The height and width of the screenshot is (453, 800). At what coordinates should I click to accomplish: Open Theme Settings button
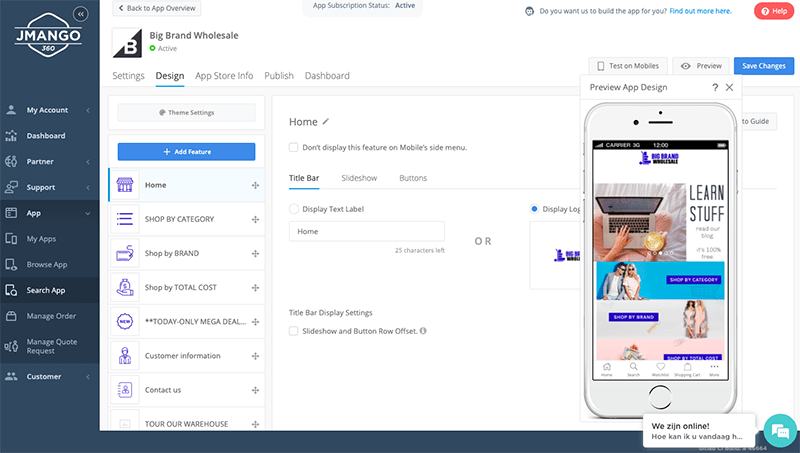(x=186, y=112)
